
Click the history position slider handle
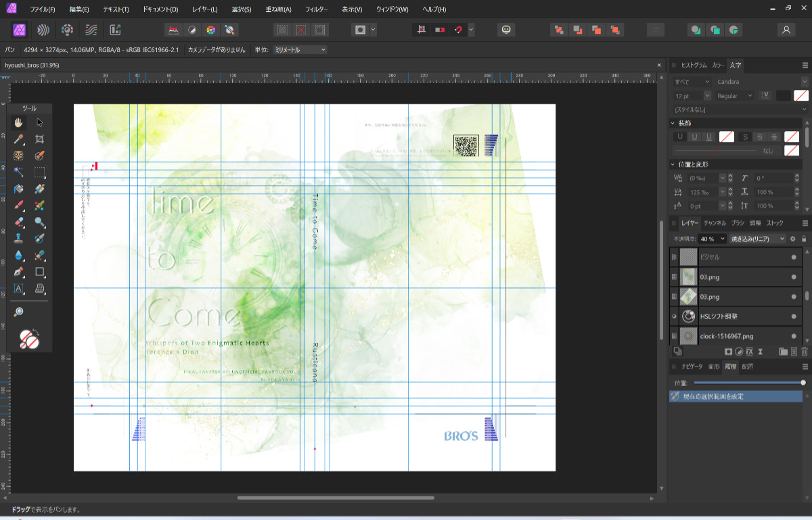coord(803,383)
